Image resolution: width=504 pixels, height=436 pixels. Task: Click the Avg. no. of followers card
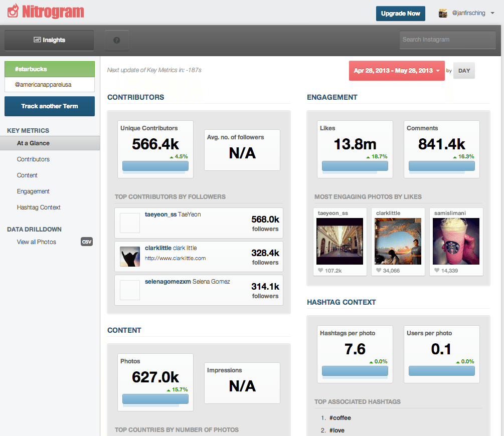[242, 150]
